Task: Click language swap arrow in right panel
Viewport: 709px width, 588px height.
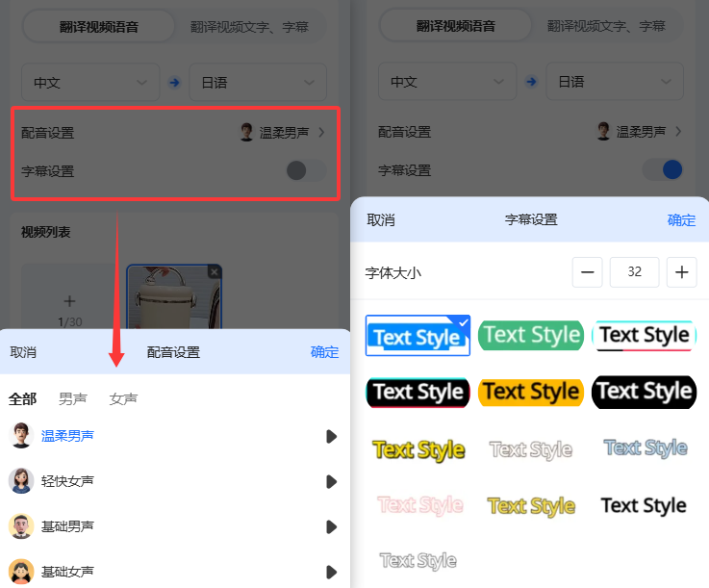Action: pyautogui.click(x=531, y=82)
